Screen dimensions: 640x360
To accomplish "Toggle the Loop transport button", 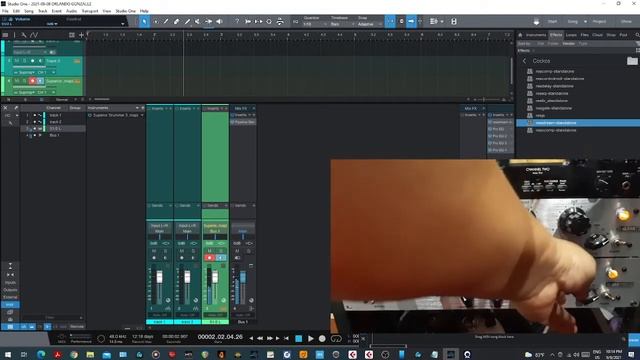I will 336,338.
